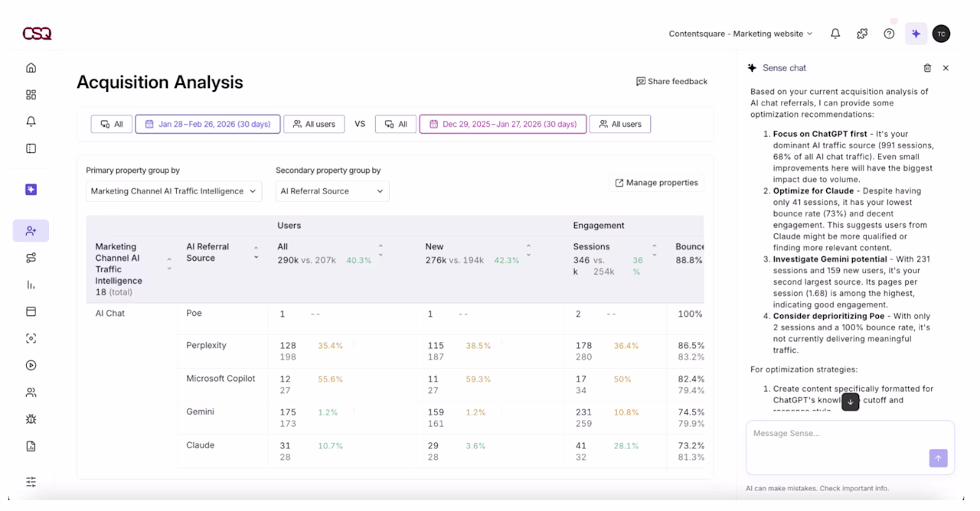Sort by the All users column arrows
Viewport: 980px width, 511px height.
coord(381,250)
